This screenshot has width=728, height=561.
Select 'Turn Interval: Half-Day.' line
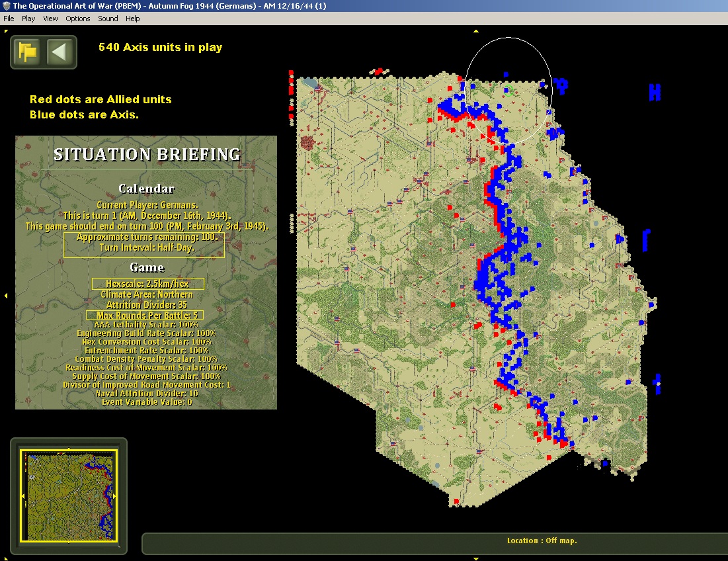pos(147,247)
